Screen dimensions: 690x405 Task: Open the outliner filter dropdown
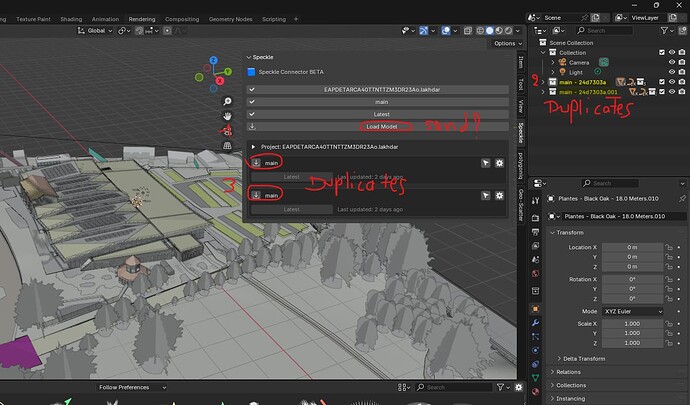667,30
